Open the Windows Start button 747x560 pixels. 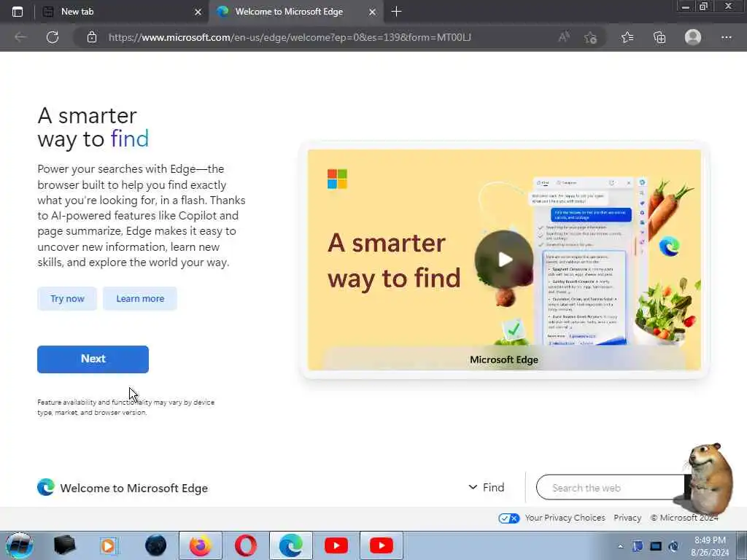19,545
